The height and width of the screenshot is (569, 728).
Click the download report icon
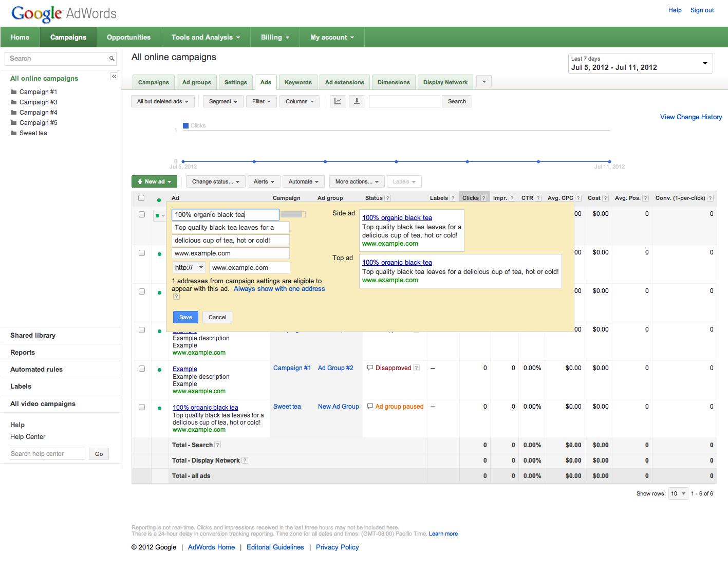[357, 101]
